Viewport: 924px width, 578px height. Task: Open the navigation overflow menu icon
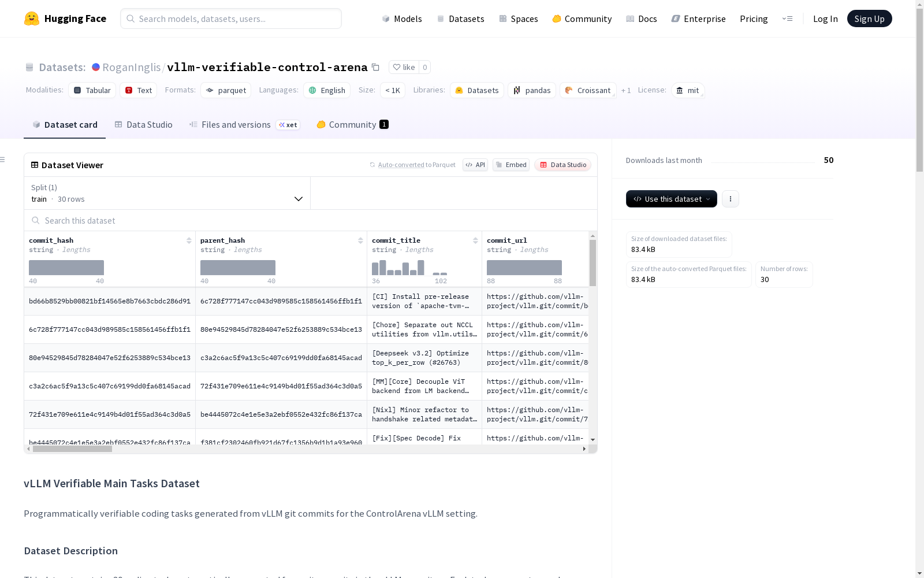787,18
